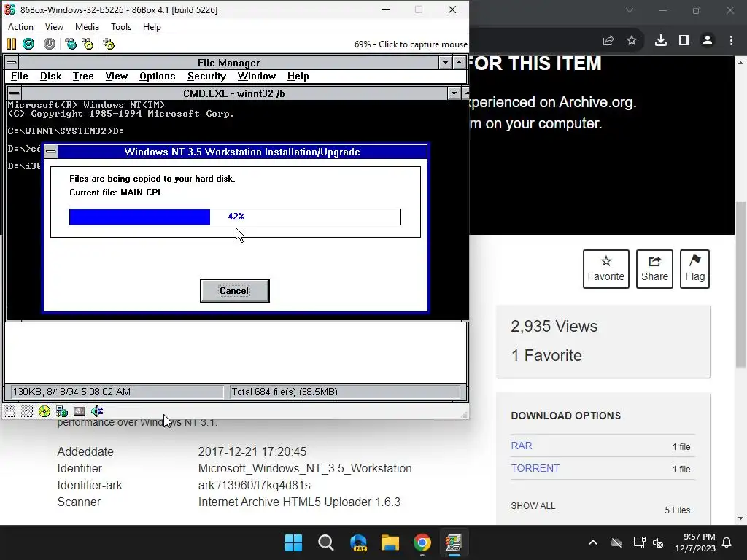This screenshot has height=560, width=747.
Task: Launch Microsoft Edge from the taskbar
Action: pos(358,542)
